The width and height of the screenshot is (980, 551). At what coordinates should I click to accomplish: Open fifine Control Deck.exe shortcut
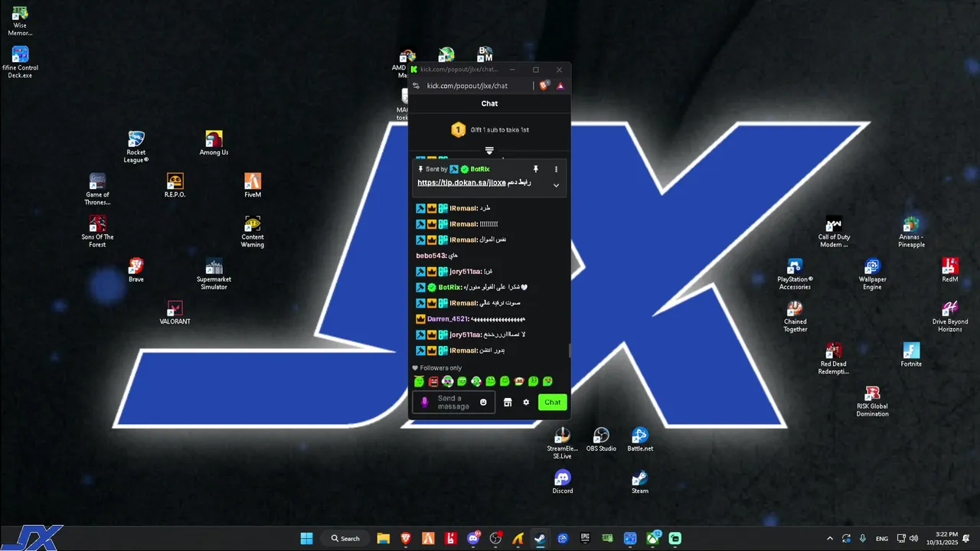pyautogui.click(x=20, y=63)
